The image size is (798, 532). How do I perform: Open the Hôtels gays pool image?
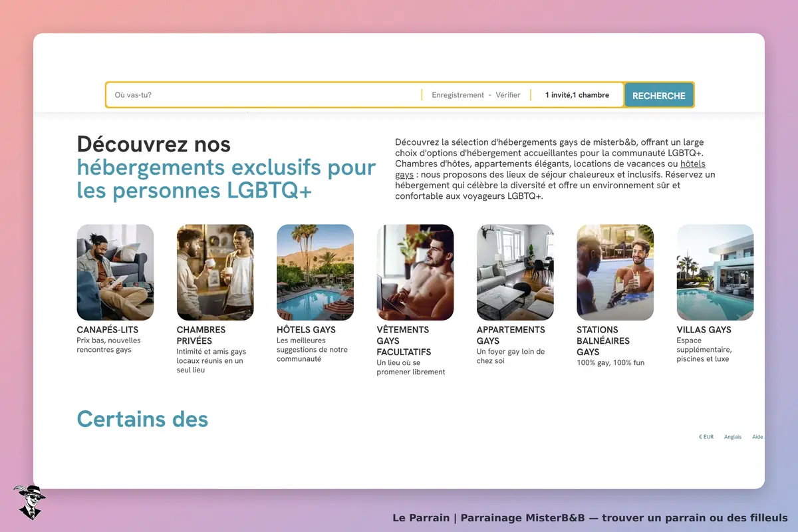click(x=315, y=272)
